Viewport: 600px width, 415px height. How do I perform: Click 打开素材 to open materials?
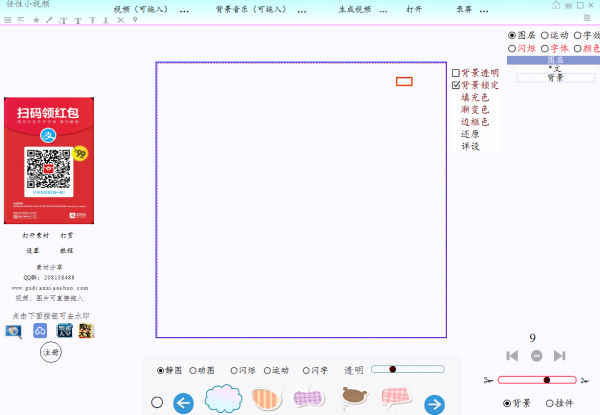coord(36,235)
